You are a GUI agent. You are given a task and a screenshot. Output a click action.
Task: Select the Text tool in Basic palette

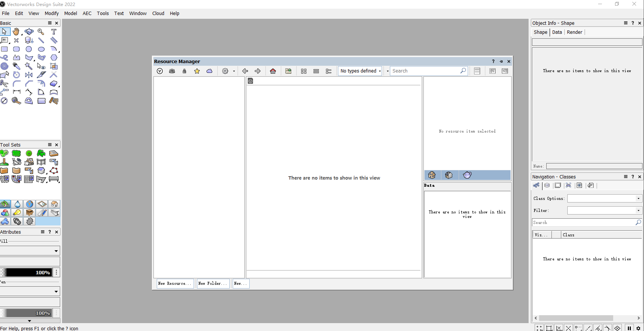click(54, 32)
